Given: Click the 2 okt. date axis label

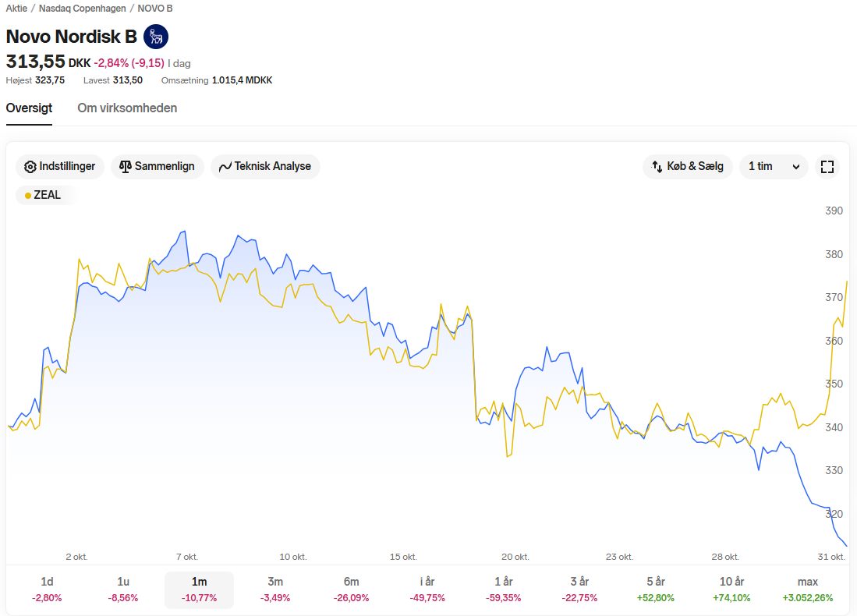Looking at the screenshot, I should (76, 557).
